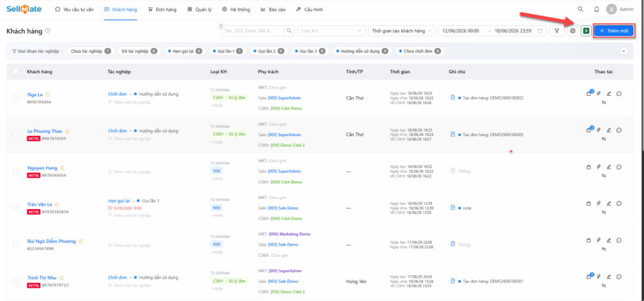
Task: Edit Trần Văn Le with pencil icon
Action: (609, 203)
